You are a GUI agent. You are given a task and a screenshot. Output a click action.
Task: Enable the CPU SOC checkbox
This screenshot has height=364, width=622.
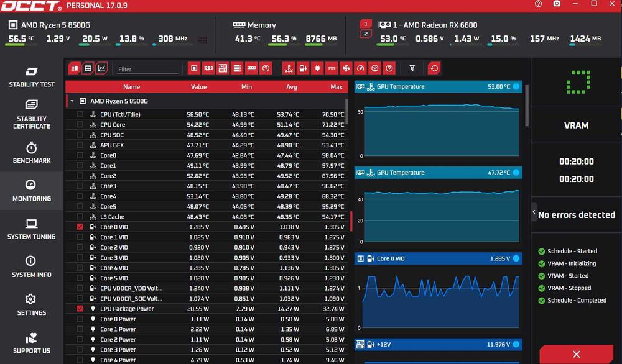coord(80,135)
